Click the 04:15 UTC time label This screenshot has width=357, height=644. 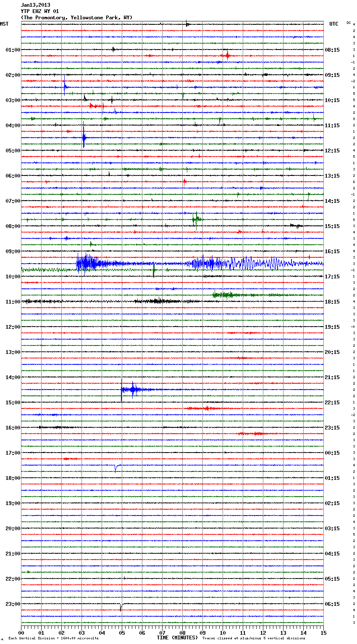coord(332,554)
